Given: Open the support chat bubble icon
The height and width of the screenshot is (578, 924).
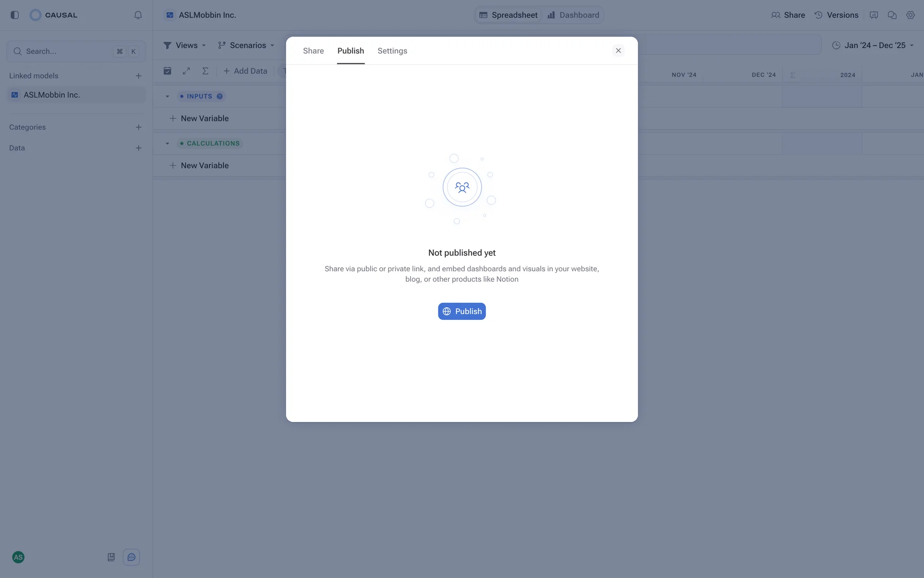Looking at the screenshot, I should [x=131, y=557].
